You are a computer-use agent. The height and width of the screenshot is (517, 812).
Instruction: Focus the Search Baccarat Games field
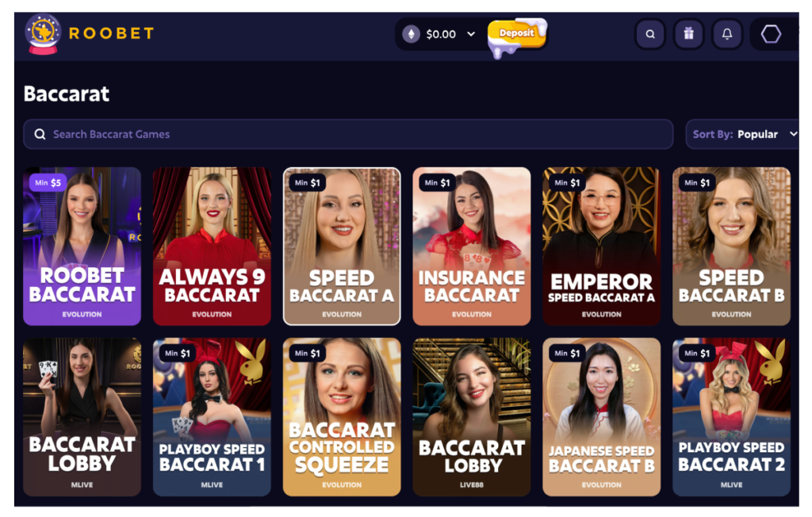click(348, 134)
